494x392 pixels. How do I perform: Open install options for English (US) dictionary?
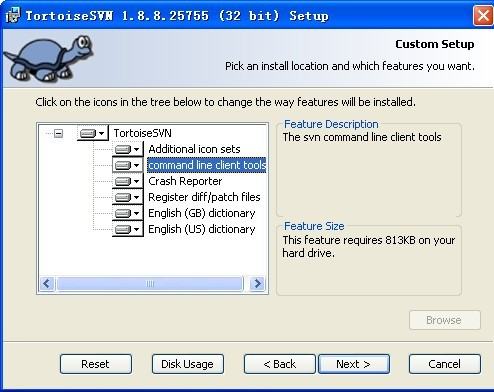(128, 229)
